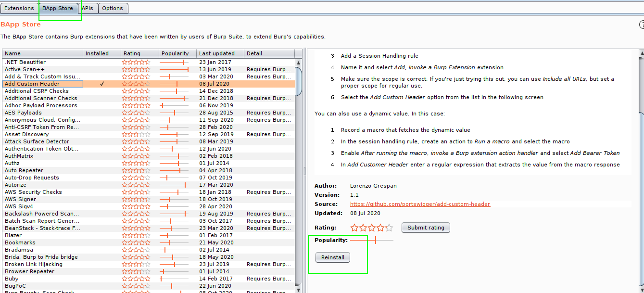Set rating to one star beside Submit rating
The image size is (644, 293).
354,228
